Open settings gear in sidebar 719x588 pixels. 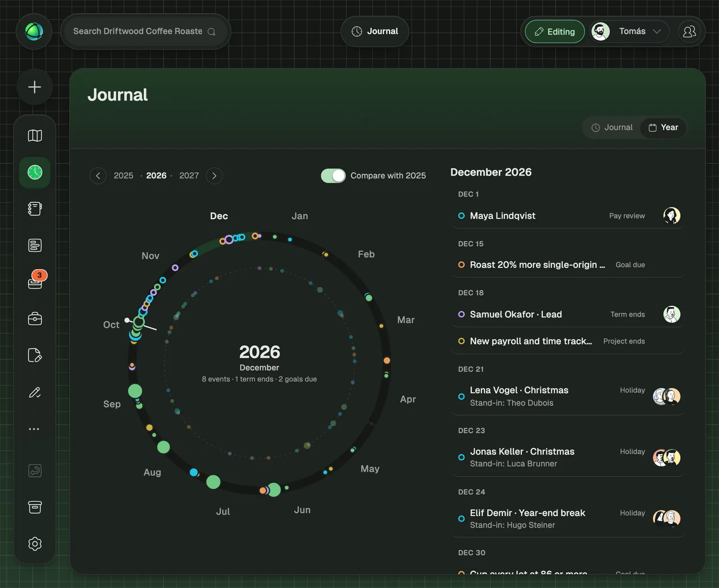click(x=35, y=544)
